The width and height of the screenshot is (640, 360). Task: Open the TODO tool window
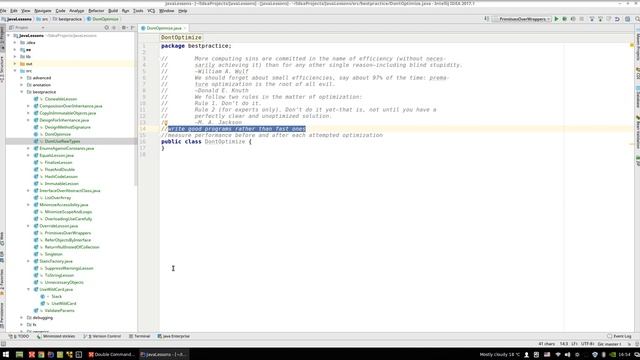[19, 336]
